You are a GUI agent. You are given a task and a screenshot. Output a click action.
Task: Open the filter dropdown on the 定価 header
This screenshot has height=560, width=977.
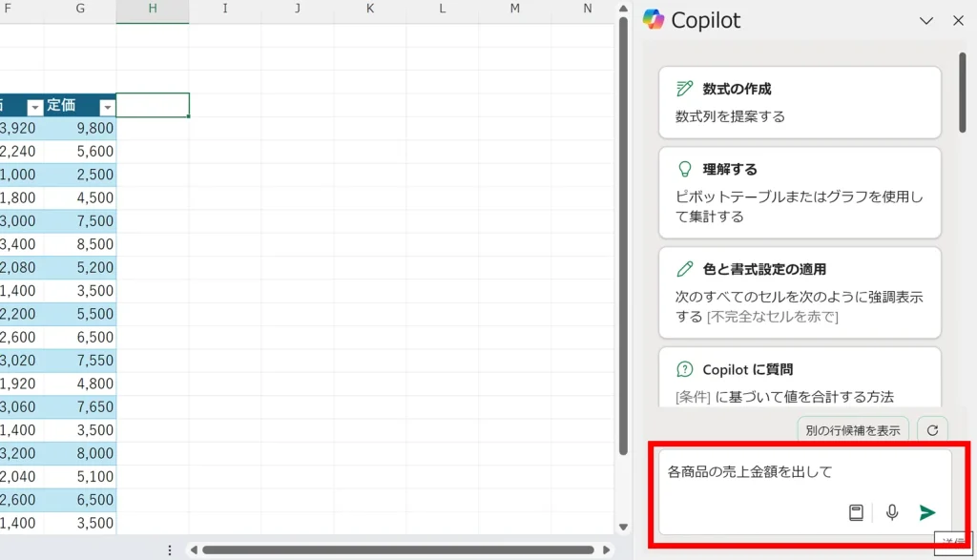coord(107,107)
